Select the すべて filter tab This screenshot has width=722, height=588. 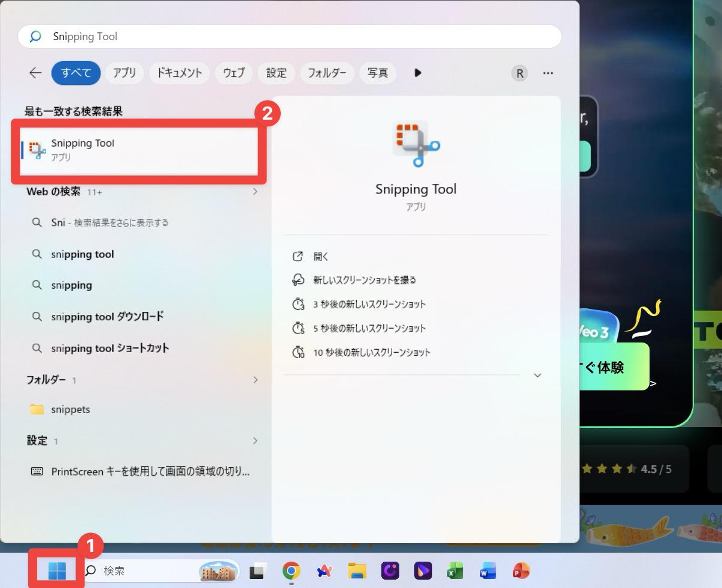[x=75, y=73]
